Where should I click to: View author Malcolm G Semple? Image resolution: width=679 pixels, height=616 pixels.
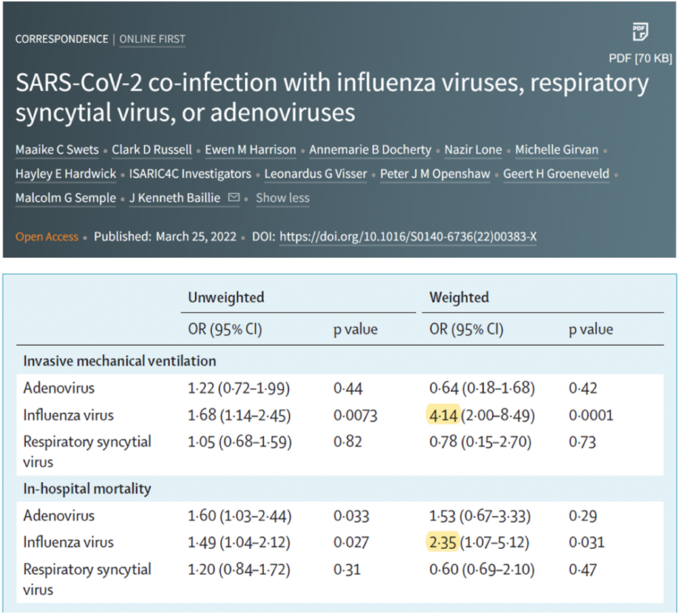[x=66, y=198]
